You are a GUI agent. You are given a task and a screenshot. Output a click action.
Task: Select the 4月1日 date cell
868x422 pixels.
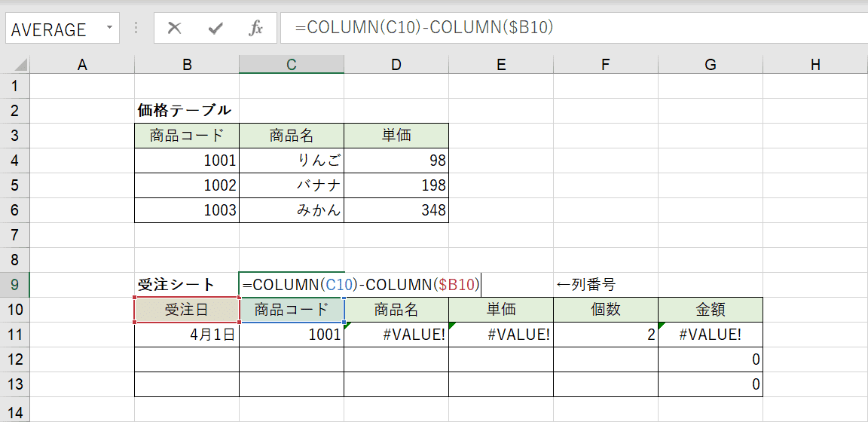pos(187,335)
